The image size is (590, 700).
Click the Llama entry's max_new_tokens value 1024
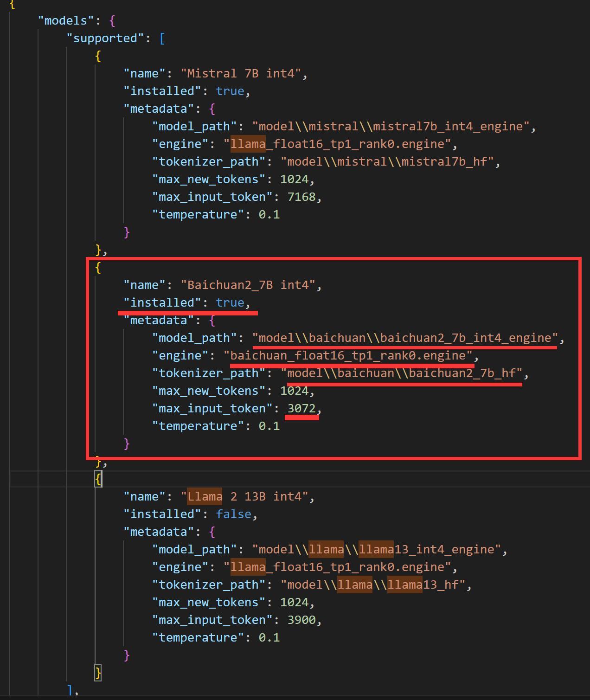click(294, 602)
